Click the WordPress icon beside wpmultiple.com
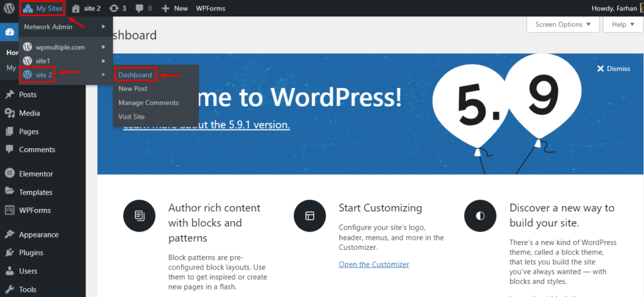The width and height of the screenshot is (644, 297). tap(28, 47)
